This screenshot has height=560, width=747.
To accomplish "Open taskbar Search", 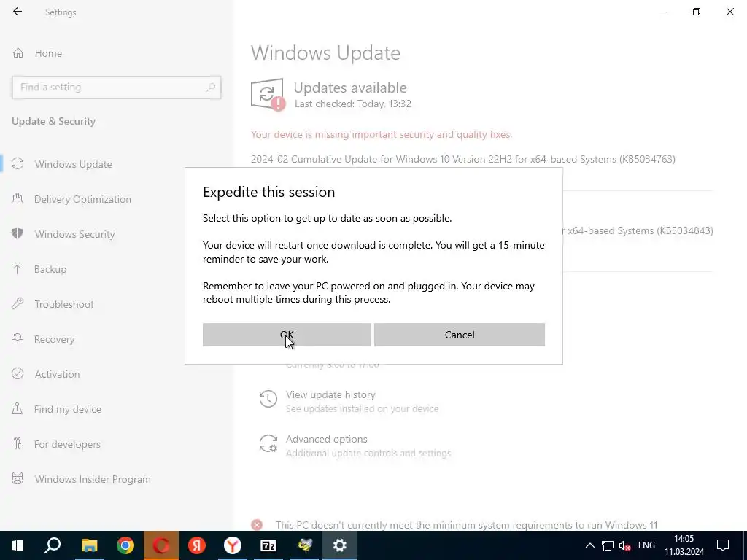I will tap(53, 545).
